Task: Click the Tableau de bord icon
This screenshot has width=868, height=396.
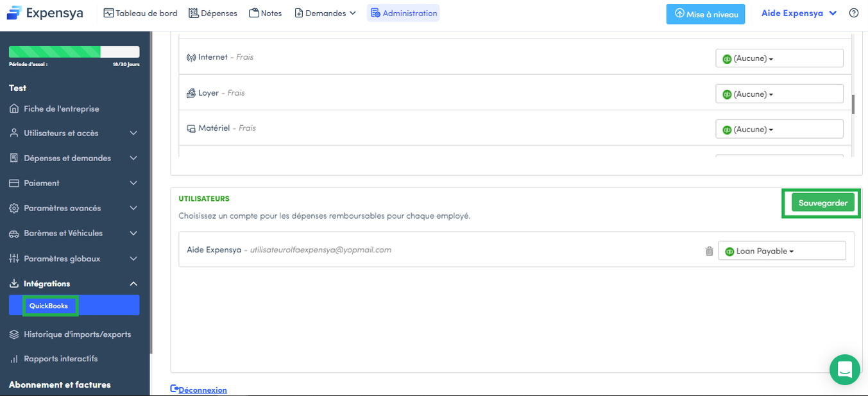Action: coord(108,13)
